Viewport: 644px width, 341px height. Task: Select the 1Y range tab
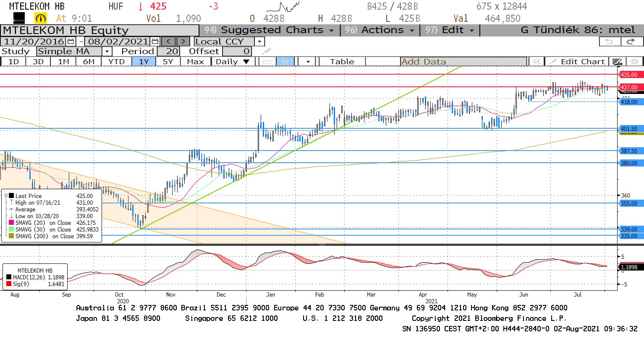144,61
